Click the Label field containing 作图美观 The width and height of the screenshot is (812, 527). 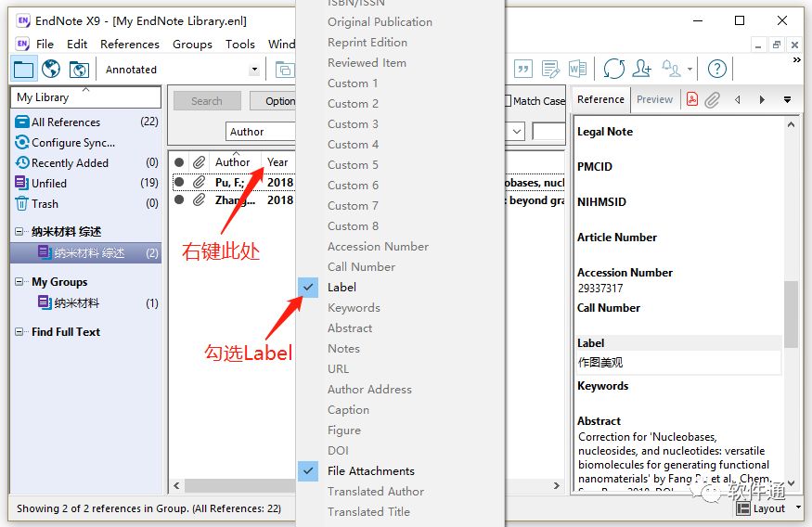point(678,362)
